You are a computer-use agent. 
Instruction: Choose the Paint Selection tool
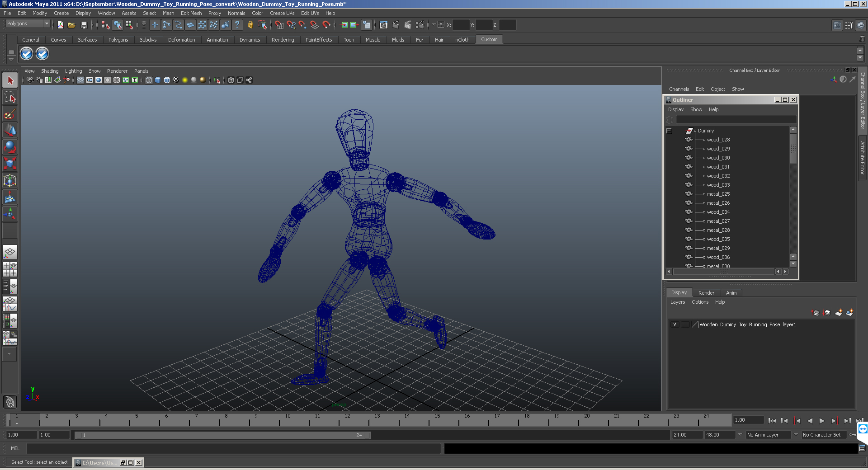10,114
